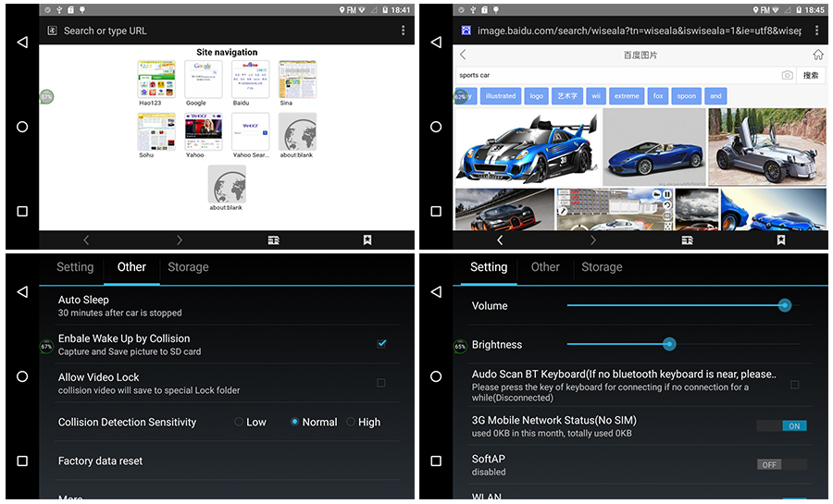Open overflow menu beside Search or type URL
The height and width of the screenshot is (504, 833).
[403, 31]
